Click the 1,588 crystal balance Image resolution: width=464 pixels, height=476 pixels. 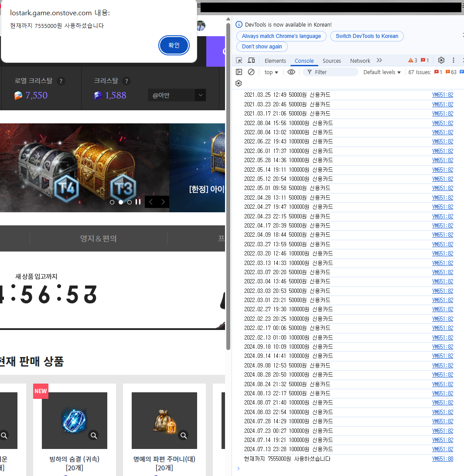(x=116, y=95)
